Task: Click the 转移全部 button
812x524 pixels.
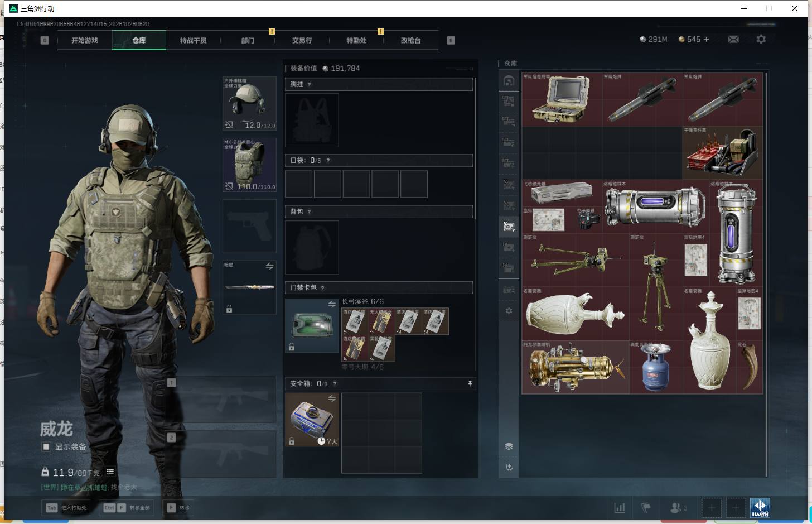Action: pos(127,508)
